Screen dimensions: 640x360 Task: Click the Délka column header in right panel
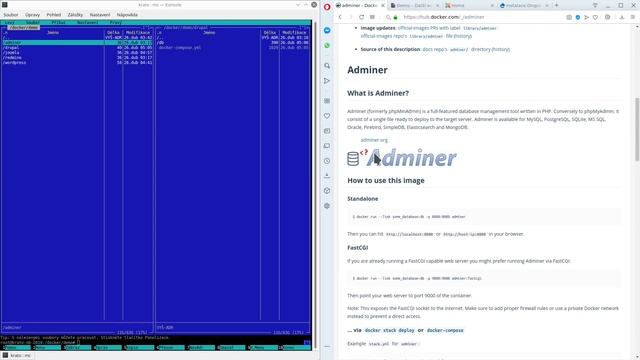tap(270, 33)
